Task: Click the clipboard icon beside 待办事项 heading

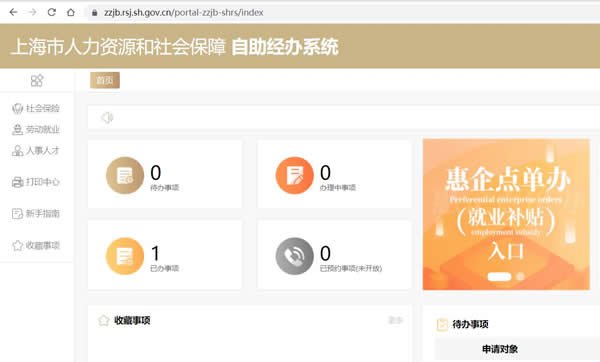Action: [442, 324]
